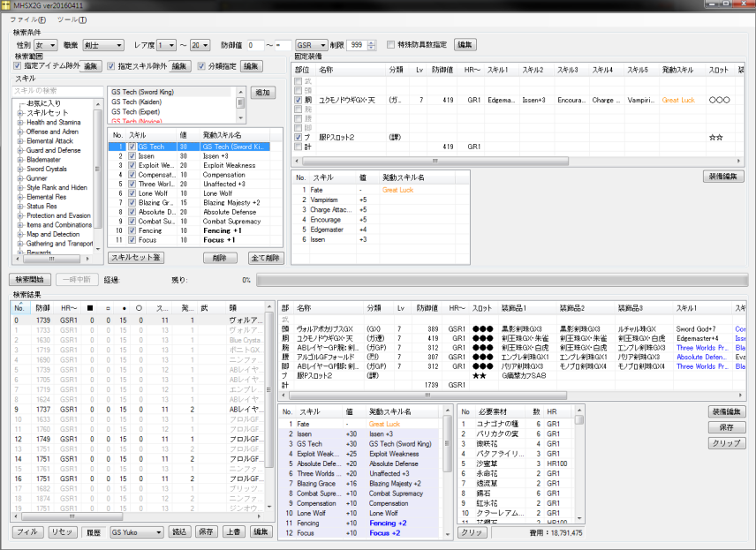Uncheck the 頭 armor piece in fixed equipment
This screenshot has width=756, height=550.
(297, 89)
